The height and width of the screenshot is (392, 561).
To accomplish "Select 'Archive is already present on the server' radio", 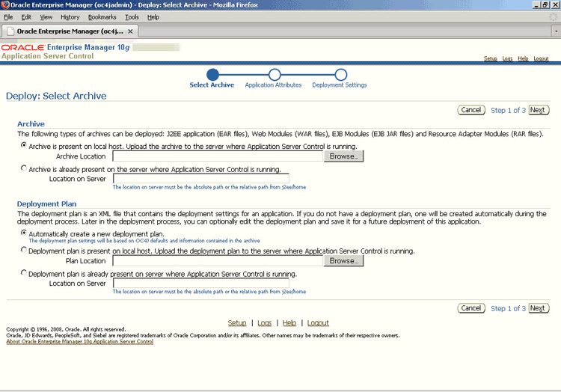I will pos(24,168).
